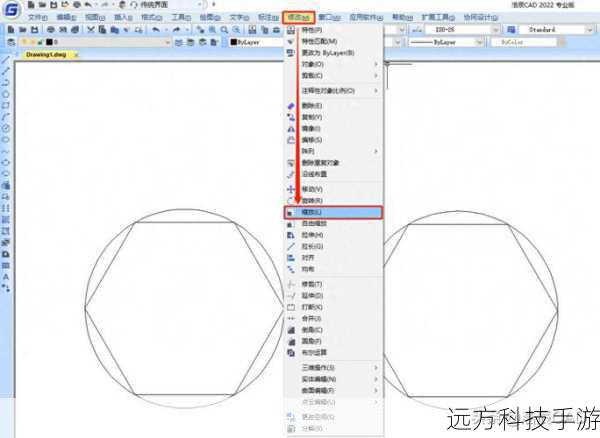Click the Erase 删除(E) eraser icon in menu
Screen dimensions: 600x438
click(291, 106)
